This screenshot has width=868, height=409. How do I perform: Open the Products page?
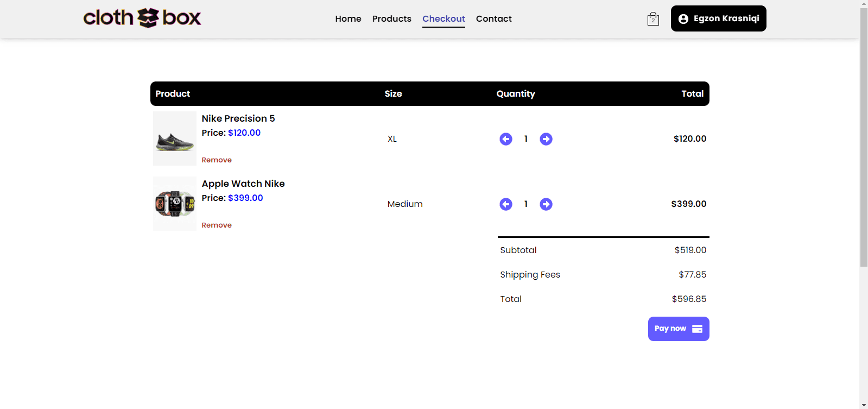[391, 19]
